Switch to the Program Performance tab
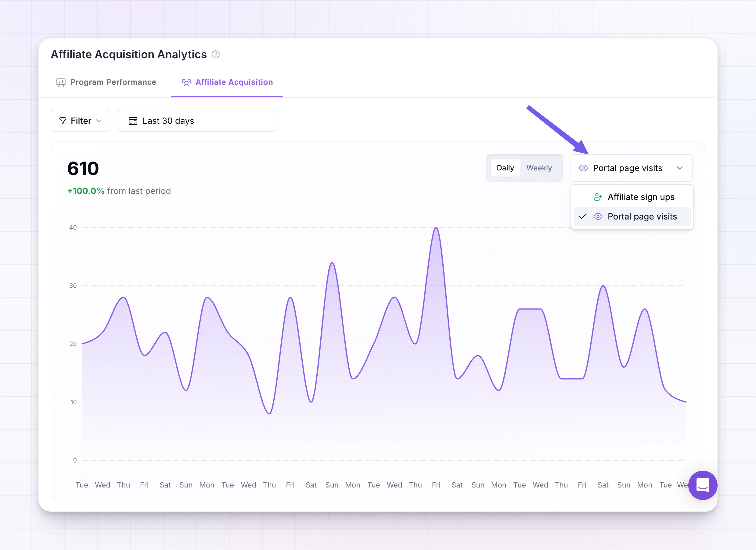 pos(106,82)
